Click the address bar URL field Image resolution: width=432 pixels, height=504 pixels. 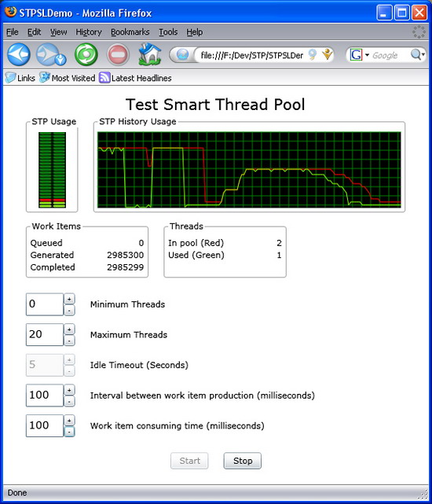[x=252, y=55]
